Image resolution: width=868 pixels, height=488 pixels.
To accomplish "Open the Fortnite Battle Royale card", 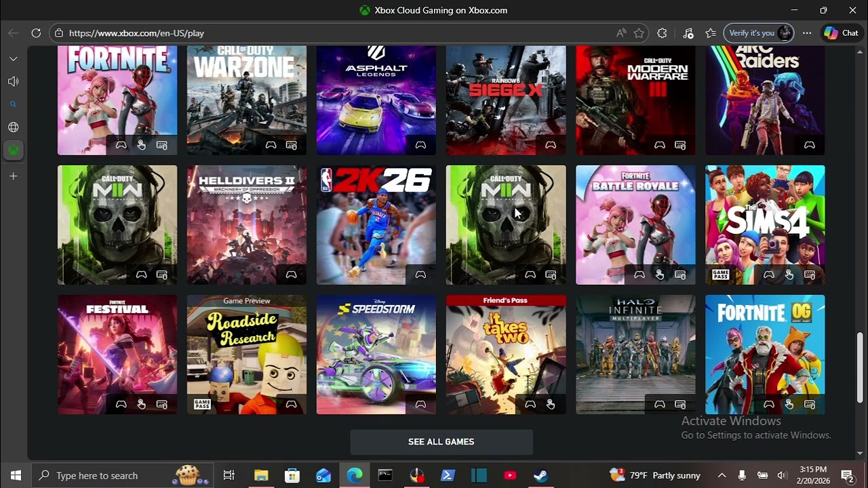I will (x=635, y=225).
